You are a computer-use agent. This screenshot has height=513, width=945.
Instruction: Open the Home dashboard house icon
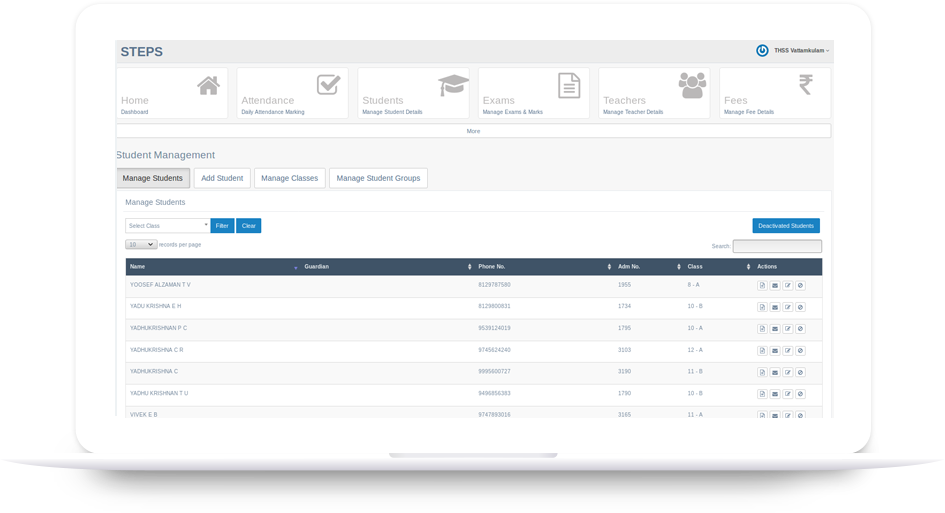208,86
